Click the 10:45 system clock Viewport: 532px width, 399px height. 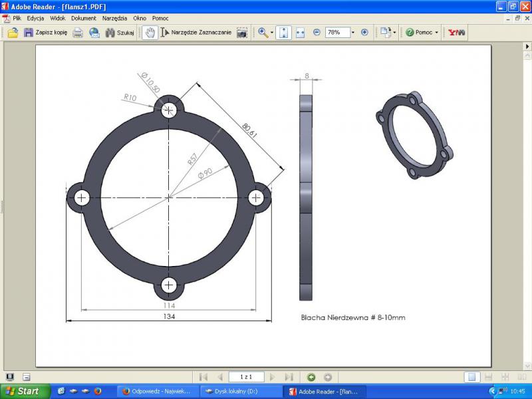pyautogui.click(x=518, y=391)
